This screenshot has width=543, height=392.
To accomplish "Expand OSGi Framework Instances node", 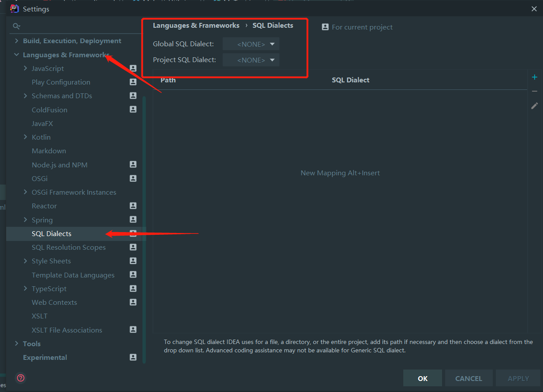I will [x=26, y=192].
